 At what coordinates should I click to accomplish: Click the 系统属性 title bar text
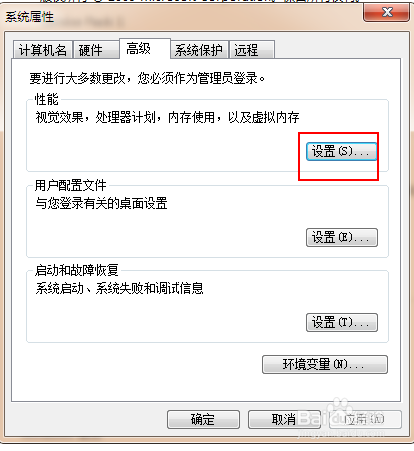click(x=29, y=16)
